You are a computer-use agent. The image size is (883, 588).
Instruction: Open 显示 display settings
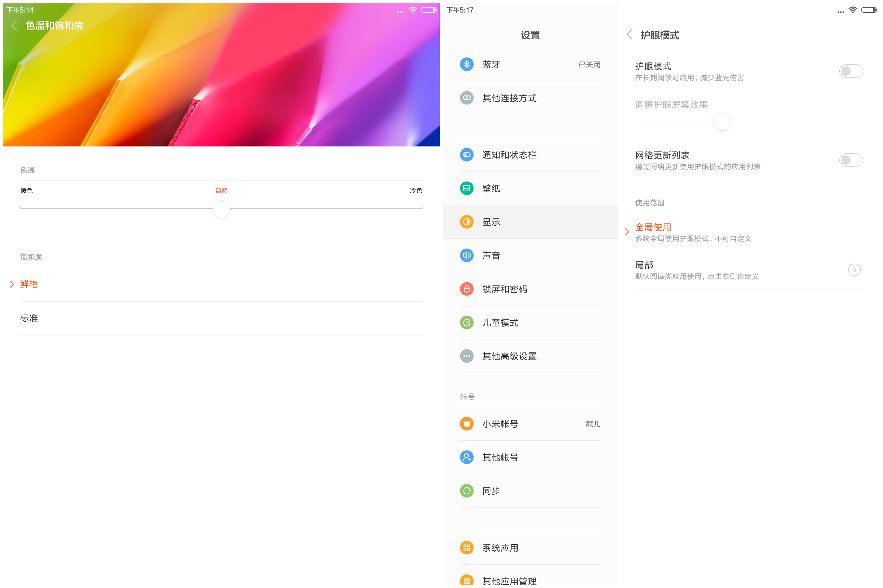tap(529, 222)
